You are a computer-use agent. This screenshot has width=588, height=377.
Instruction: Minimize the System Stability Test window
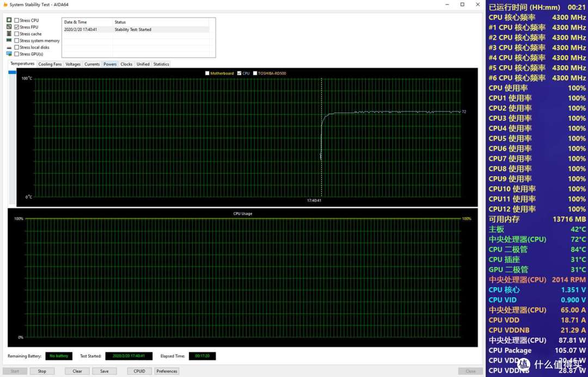tap(448, 4)
